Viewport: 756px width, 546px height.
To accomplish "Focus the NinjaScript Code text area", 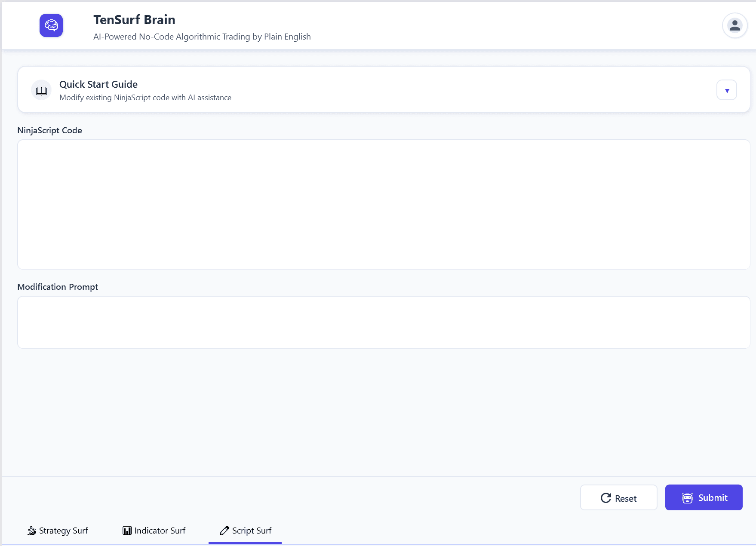I will 384,205.
